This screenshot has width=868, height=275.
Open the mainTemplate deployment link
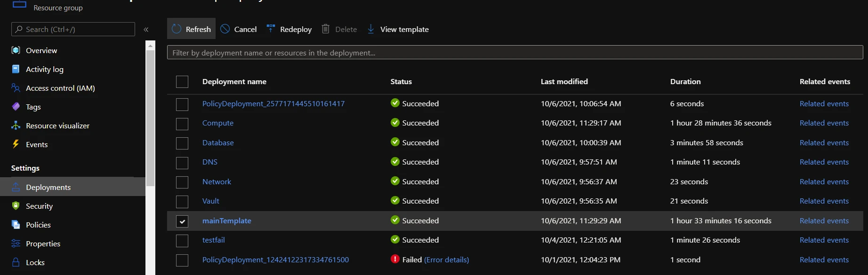click(227, 220)
